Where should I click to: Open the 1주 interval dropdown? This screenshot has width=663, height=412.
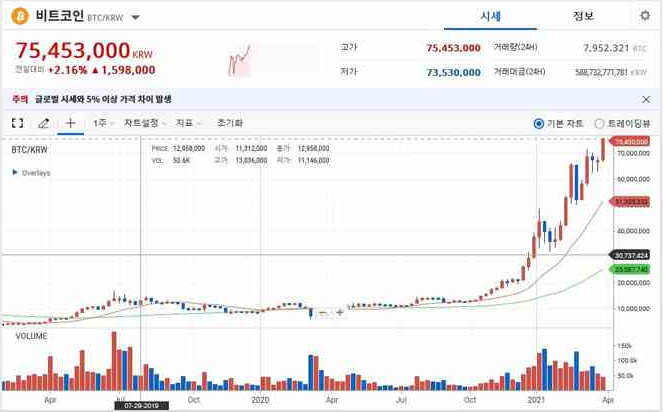(104, 123)
